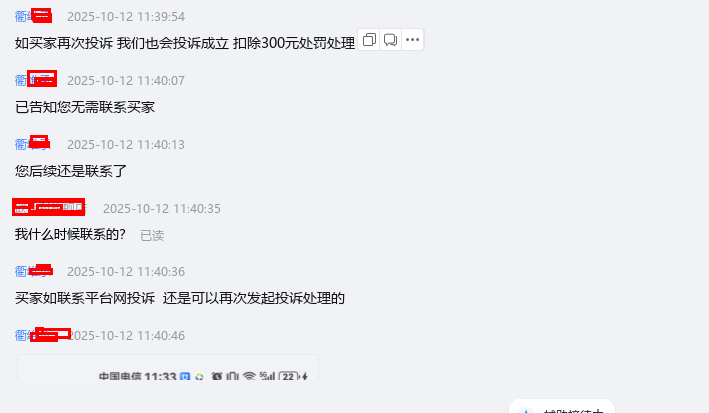This screenshot has width=709, height=413.
Task: Select message 我什么时候联系的?
Action: click(x=70, y=234)
